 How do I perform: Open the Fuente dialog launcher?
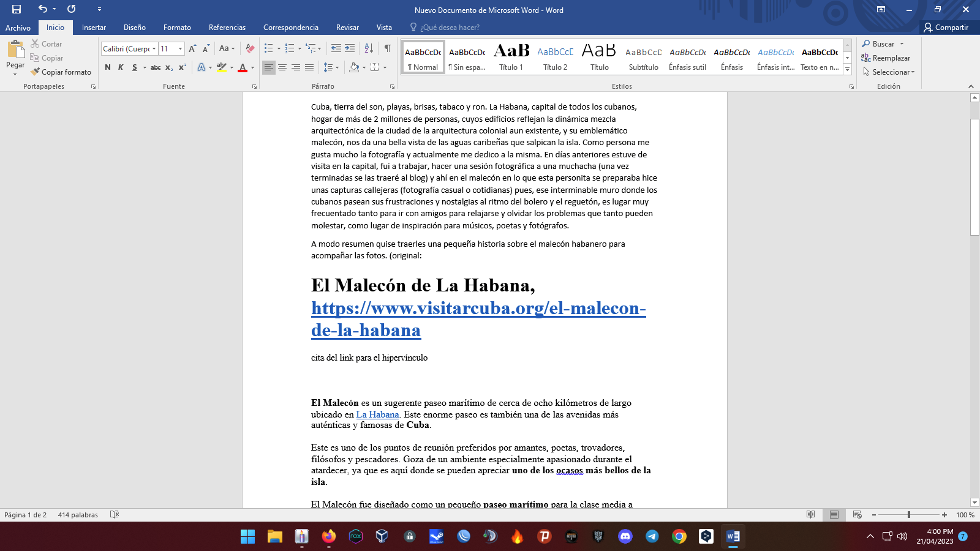click(254, 87)
